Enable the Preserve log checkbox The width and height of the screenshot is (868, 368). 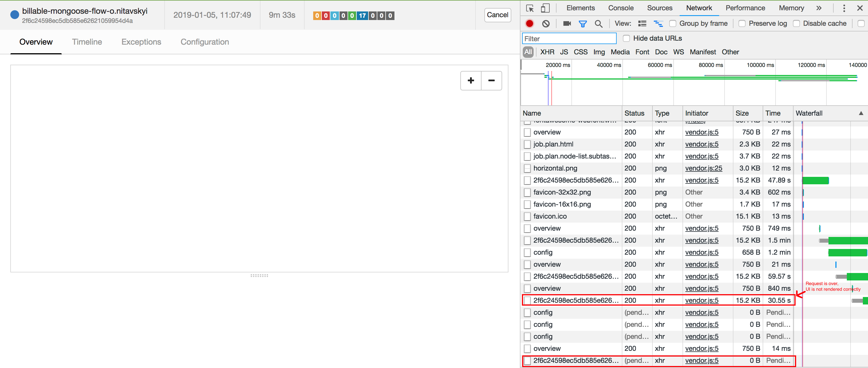tap(742, 23)
